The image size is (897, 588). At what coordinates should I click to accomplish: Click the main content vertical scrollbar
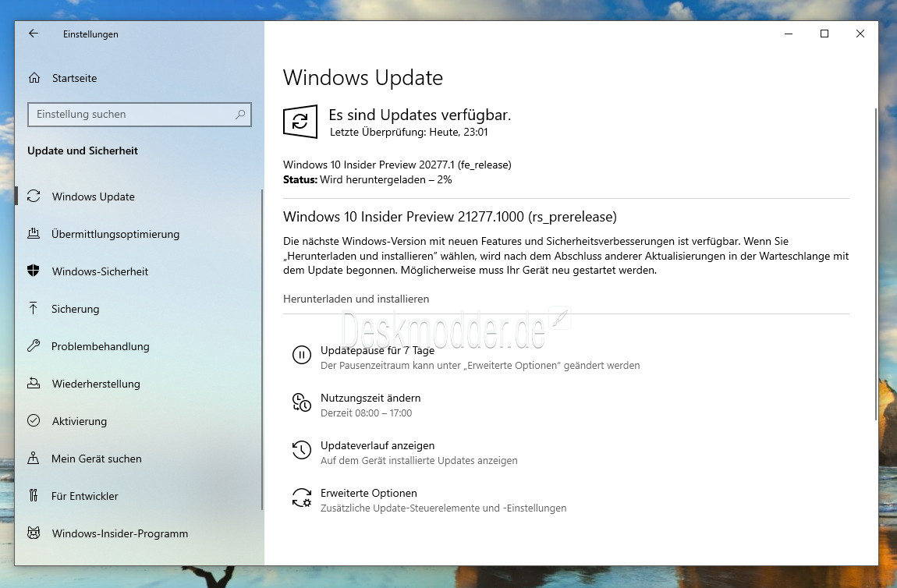(875, 264)
